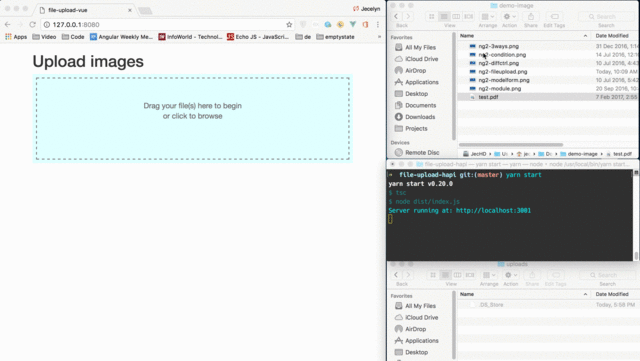Click Edit Tags in demo-image Finder
Viewport: 640px width, 361px height.
tap(554, 16)
